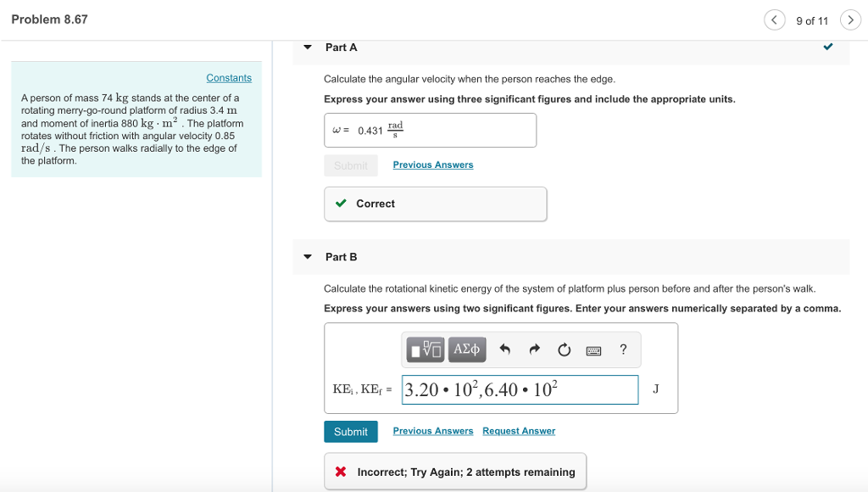Screen dimensions: 868x492
Task: Request Answer for Part B
Action: [519, 431]
